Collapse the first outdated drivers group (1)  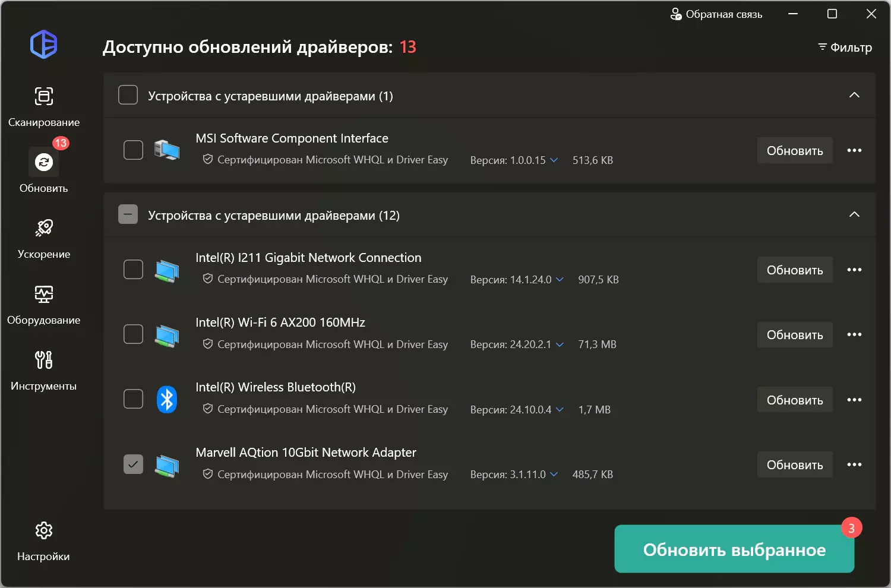(854, 95)
